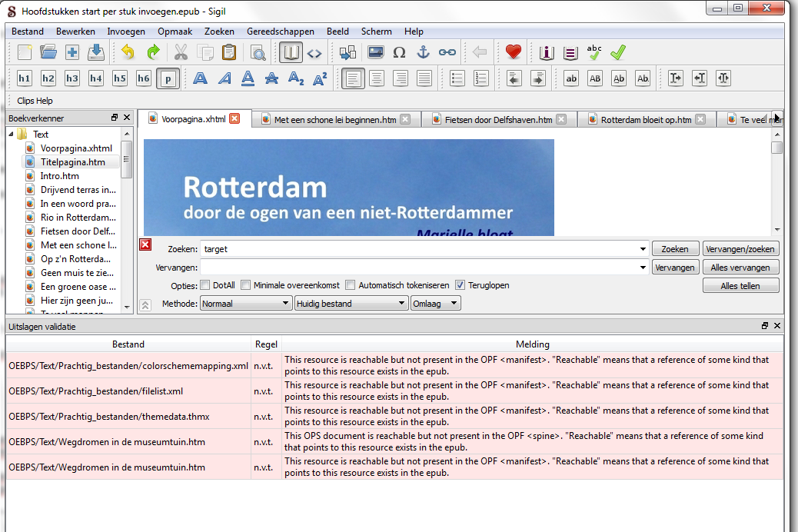
Task: Apply paragraph style p
Action: 168,78
